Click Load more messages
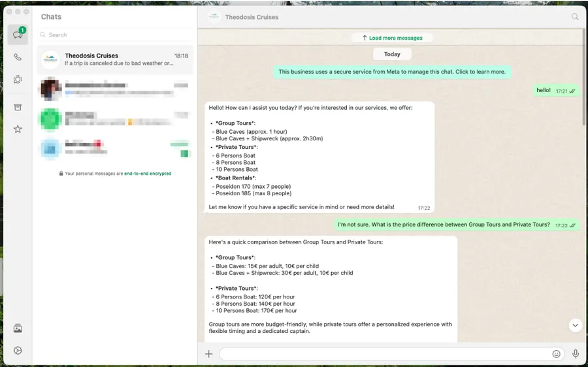588x367 pixels. click(x=392, y=38)
